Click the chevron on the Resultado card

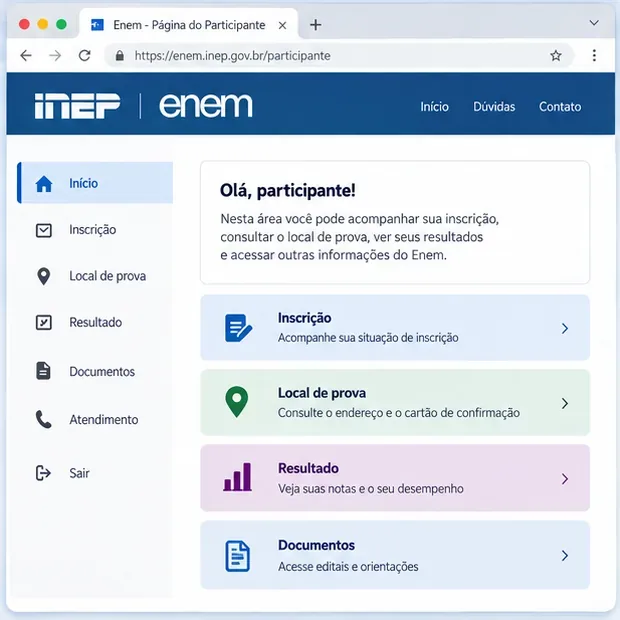tap(565, 479)
